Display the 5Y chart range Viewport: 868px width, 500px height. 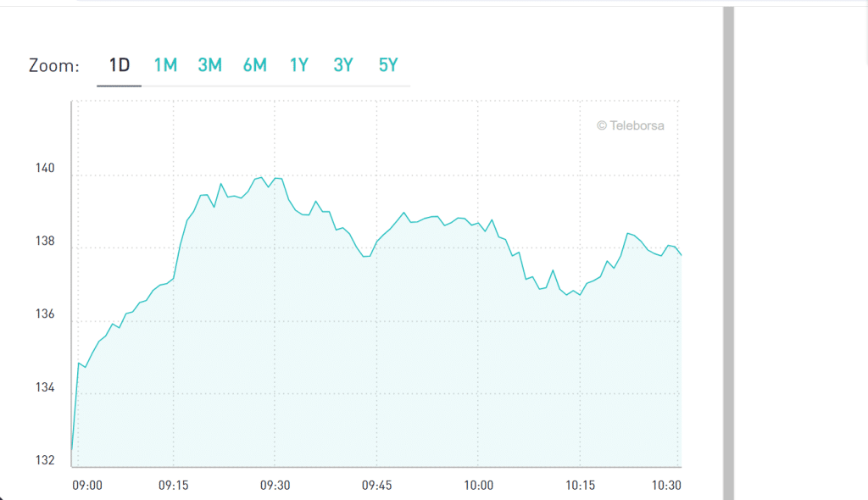387,65
